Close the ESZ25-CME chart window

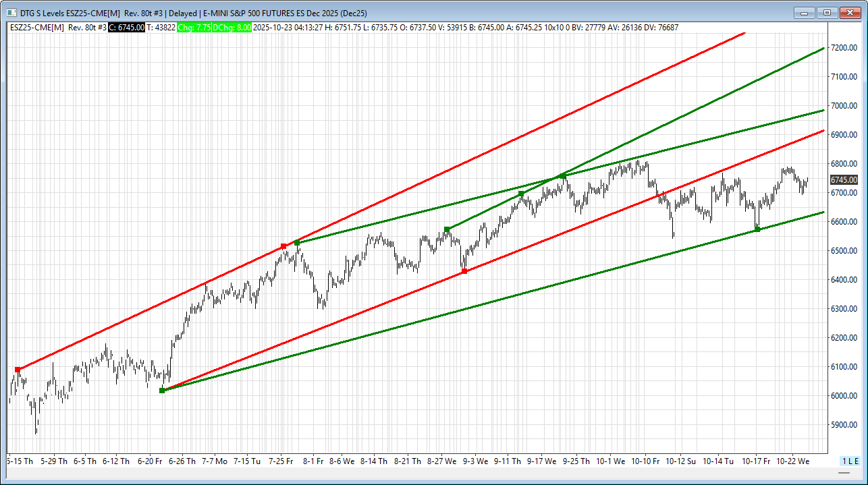[x=850, y=12]
